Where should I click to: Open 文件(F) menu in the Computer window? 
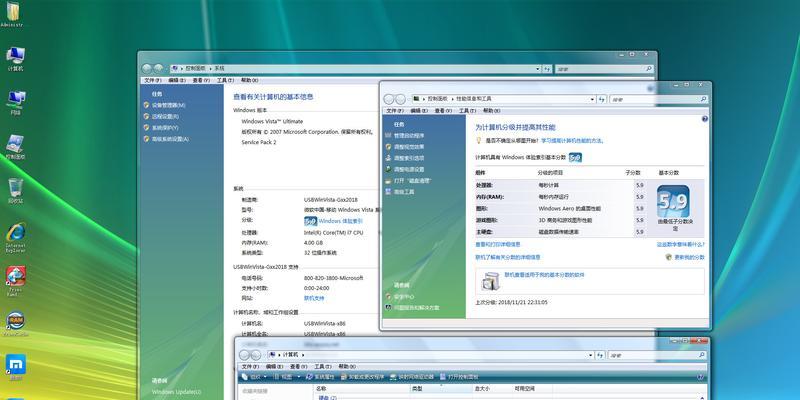[250, 366]
